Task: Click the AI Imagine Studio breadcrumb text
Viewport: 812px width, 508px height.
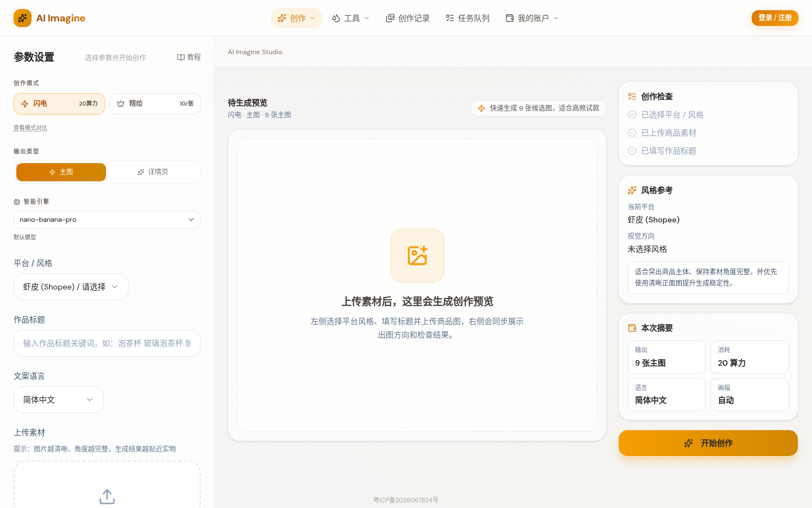Action: pyautogui.click(x=255, y=52)
